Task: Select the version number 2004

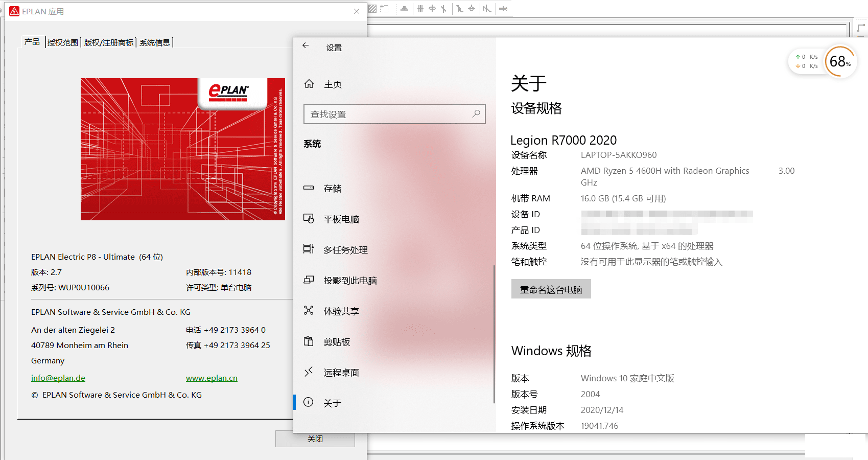Action: [x=591, y=394]
